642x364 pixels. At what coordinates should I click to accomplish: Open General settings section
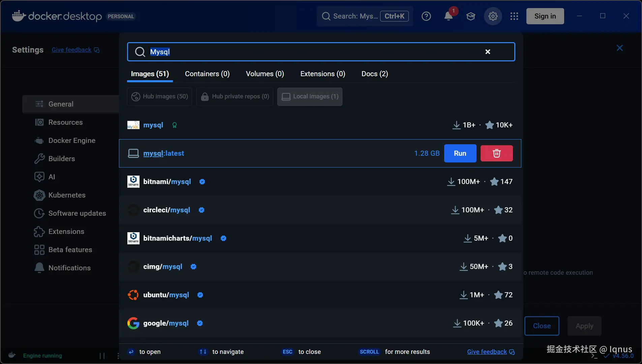point(71,104)
